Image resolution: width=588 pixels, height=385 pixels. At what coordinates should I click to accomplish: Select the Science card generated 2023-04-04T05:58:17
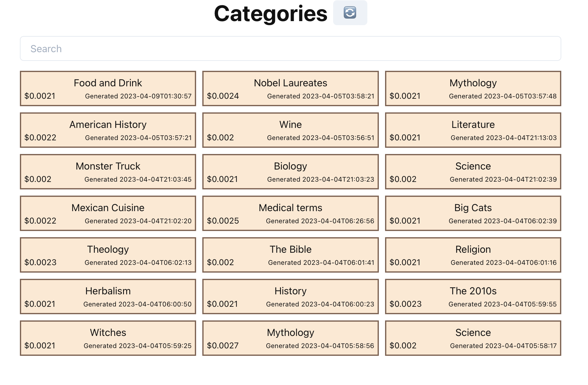point(473,338)
